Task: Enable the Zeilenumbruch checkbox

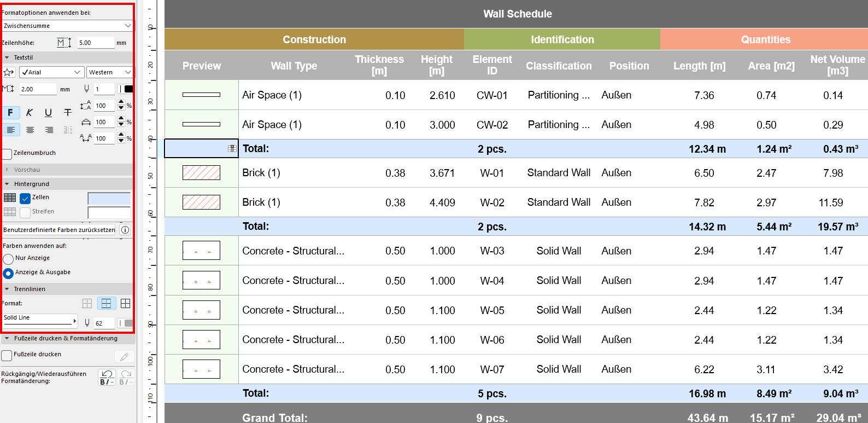Action: [x=7, y=154]
